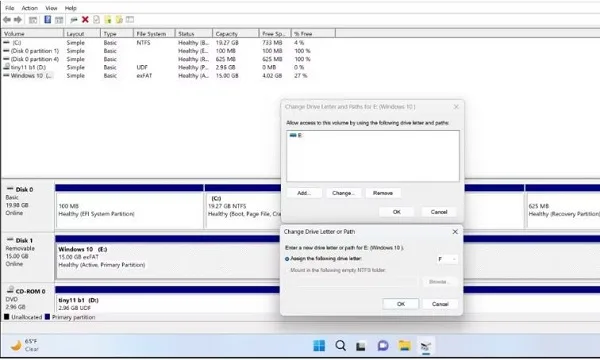Select the Windows 10 (E:) 15.00 GB exFAT partition
600x360 pixels.
(168, 260)
